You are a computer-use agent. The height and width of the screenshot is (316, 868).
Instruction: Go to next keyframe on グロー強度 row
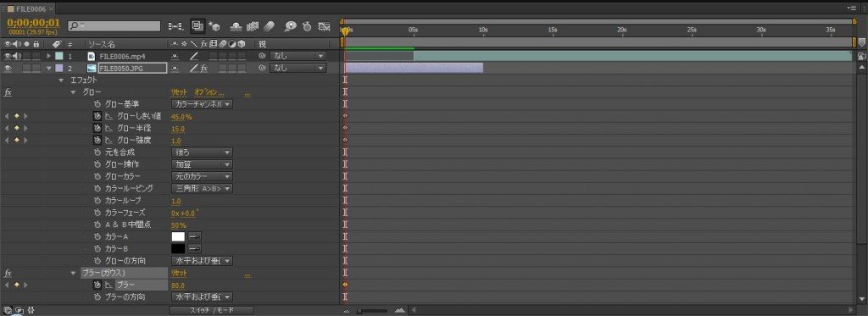click(26, 141)
